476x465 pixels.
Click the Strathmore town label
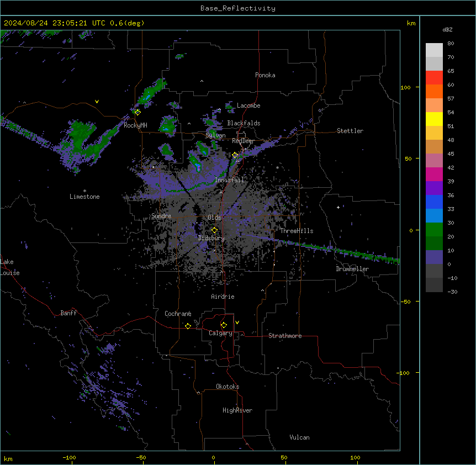coord(285,336)
